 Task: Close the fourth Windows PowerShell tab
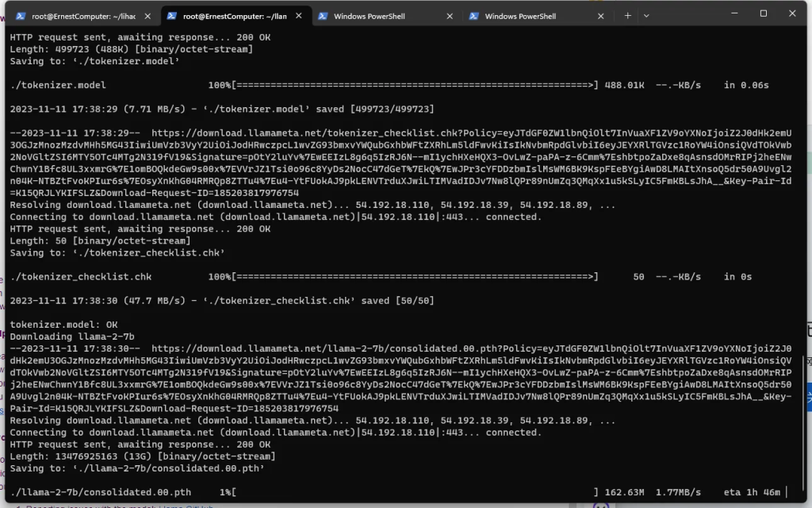(x=599, y=16)
